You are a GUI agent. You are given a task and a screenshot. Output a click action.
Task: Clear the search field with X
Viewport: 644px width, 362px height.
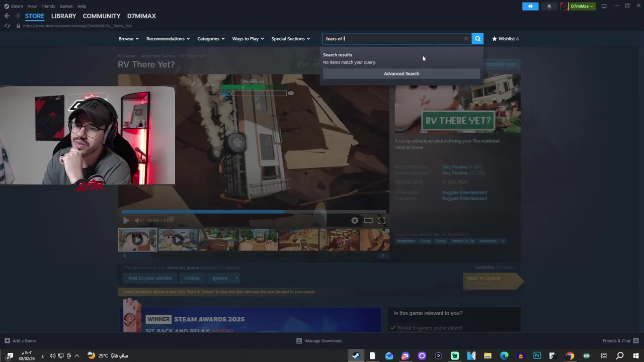coord(466,39)
